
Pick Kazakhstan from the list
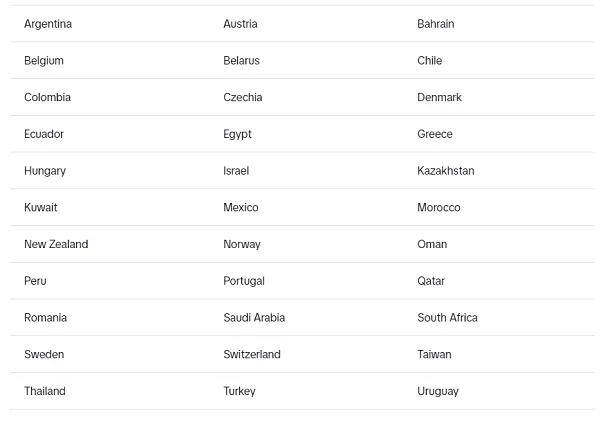point(445,171)
